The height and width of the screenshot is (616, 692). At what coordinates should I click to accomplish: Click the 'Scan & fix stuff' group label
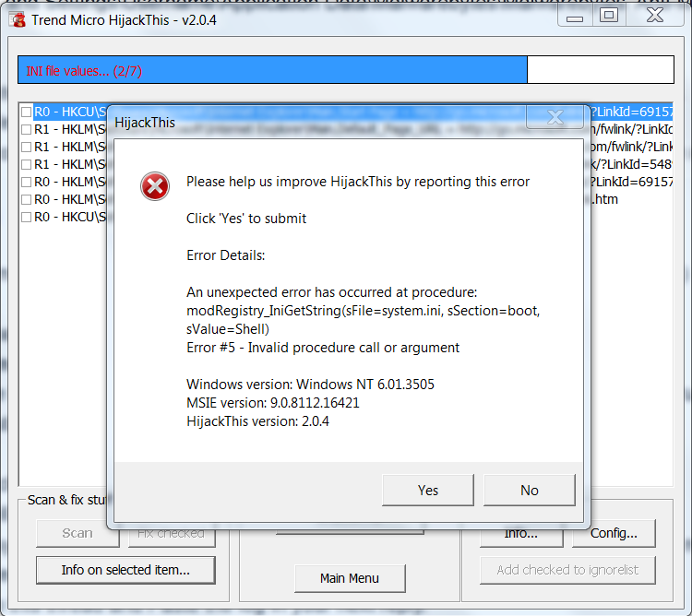pyautogui.click(x=67, y=500)
